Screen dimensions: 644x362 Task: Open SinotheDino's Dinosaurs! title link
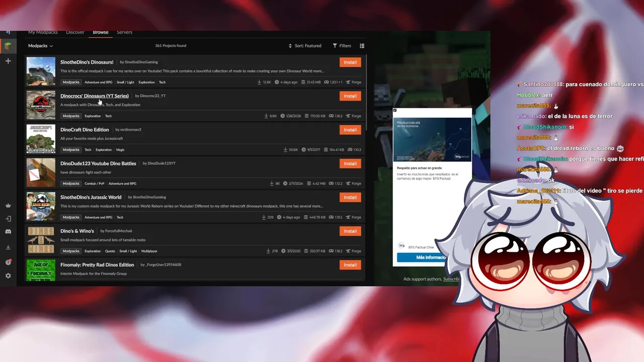tap(87, 62)
